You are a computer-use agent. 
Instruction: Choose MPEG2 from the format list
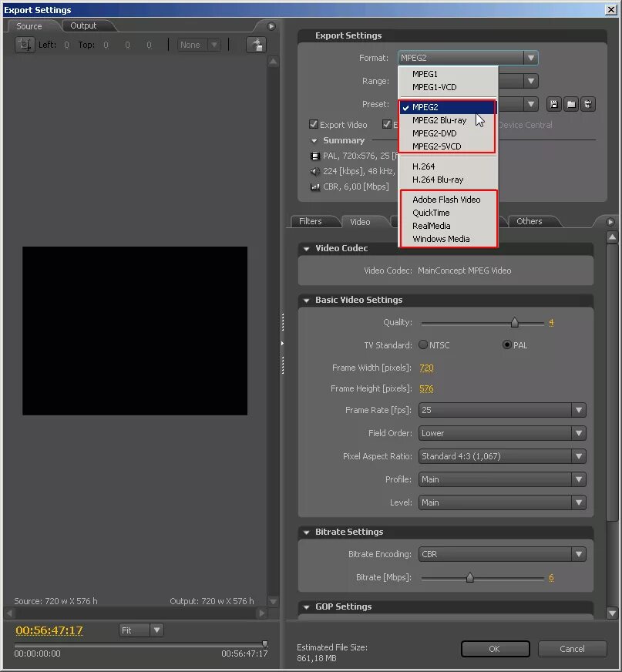pos(448,107)
